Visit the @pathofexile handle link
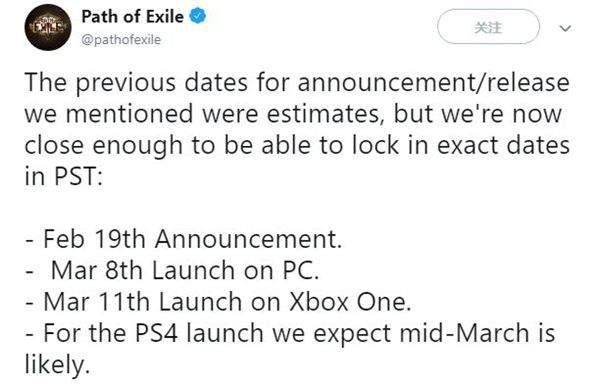The image size is (600, 386). (x=121, y=40)
